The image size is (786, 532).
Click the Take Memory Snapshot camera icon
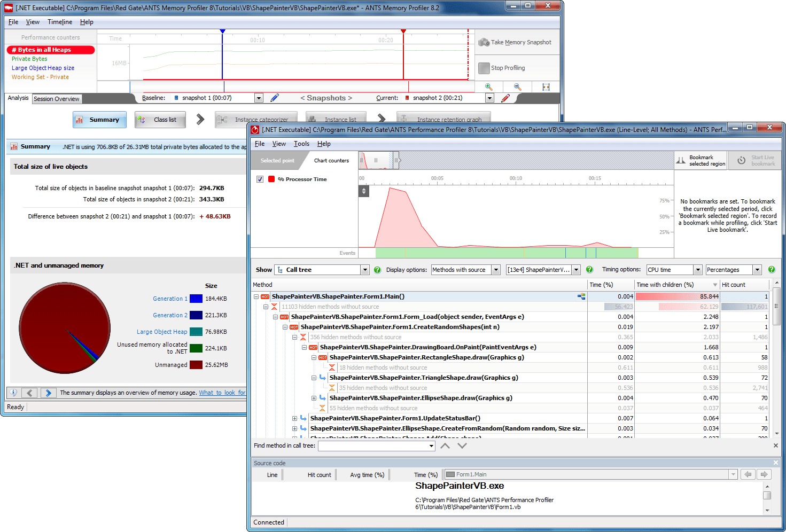pos(484,42)
